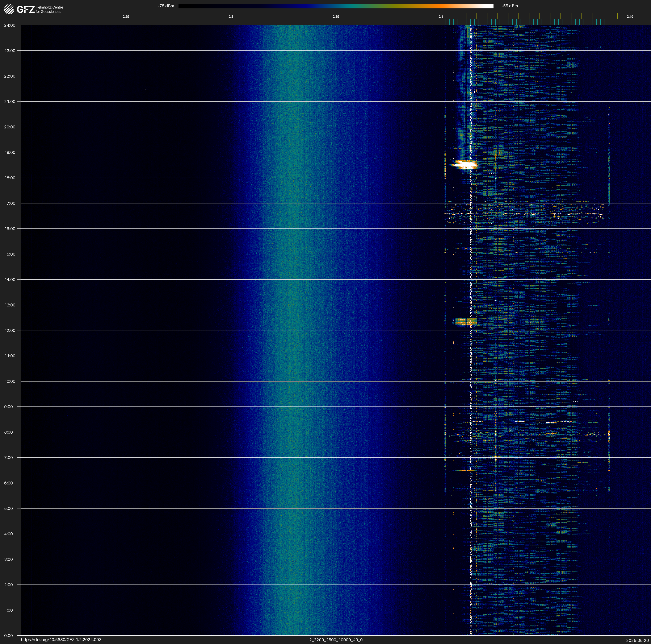The height and width of the screenshot is (644, 651).
Task: Click the 24:00 time axis label
Action: click(10, 25)
